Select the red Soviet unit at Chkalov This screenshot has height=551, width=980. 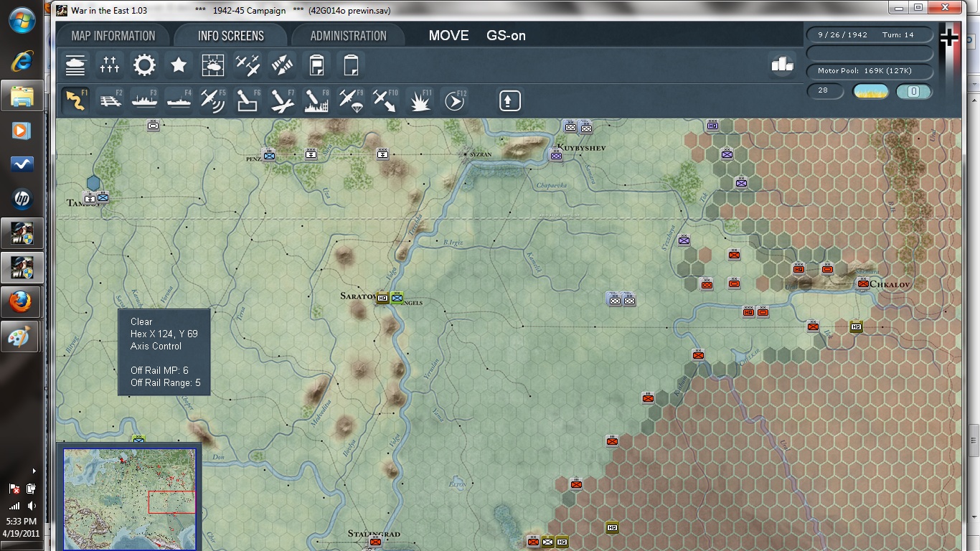(x=863, y=283)
